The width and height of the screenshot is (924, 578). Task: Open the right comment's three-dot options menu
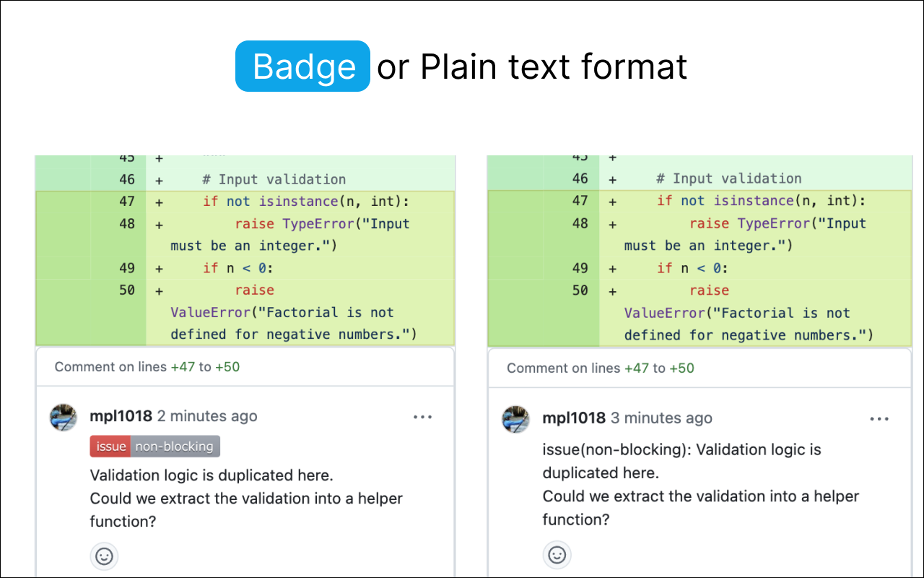click(879, 419)
